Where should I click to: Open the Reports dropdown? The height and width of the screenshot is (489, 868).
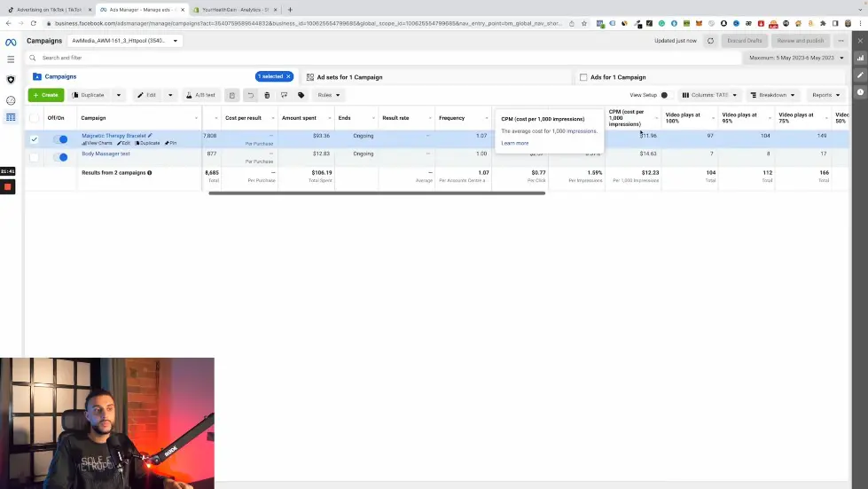[826, 95]
